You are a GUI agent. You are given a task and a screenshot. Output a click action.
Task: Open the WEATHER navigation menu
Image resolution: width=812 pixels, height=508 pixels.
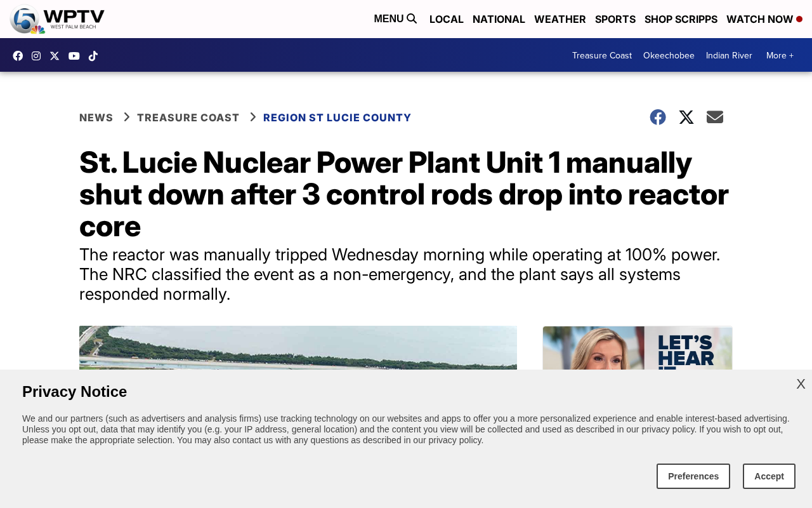pos(560,19)
